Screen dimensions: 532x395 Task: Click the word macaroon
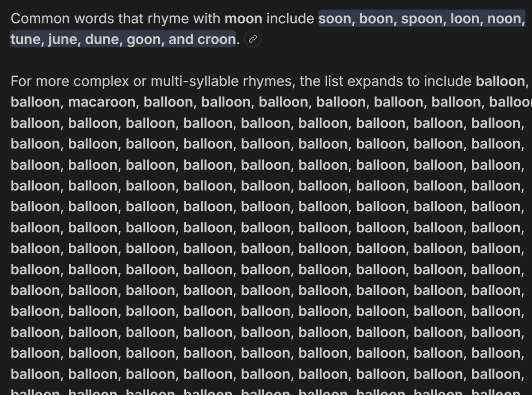(102, 102)
